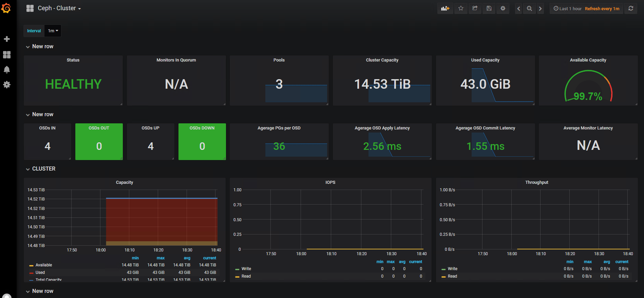Click the 14.53 TiB cluster capacity value

coord(382,84)
